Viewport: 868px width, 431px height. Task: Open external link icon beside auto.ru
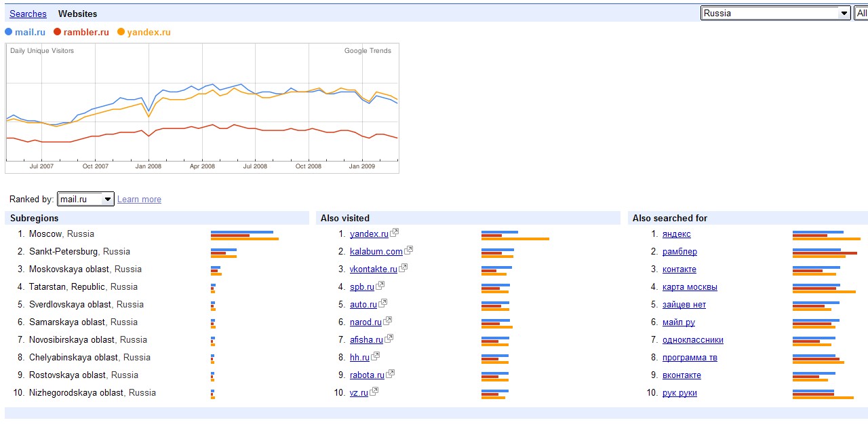[x=383, y=303]
